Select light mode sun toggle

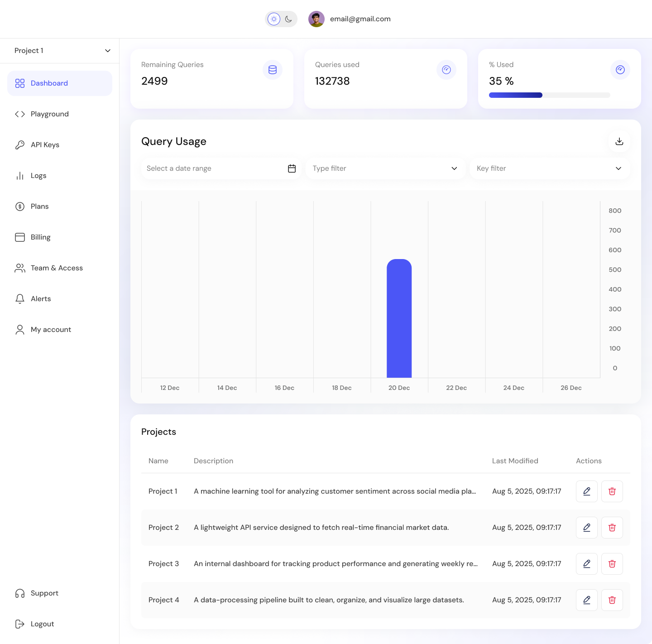pyautogui.click(x=274, y=19)
